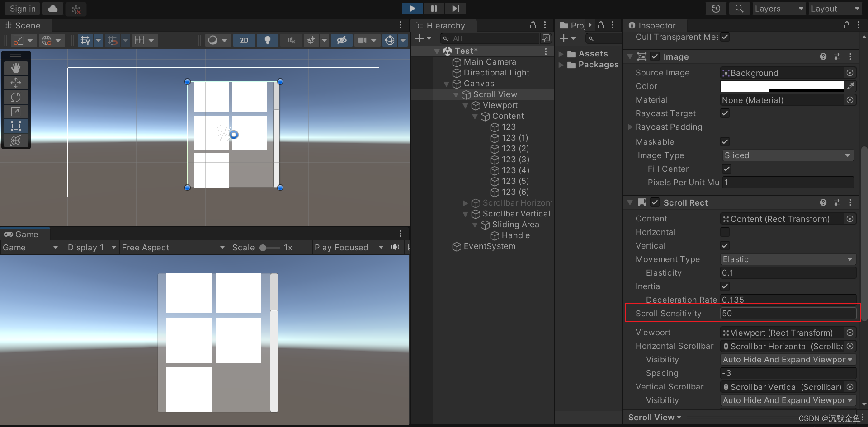
Task: Click the Step frame button
Action: pos(456,9)
